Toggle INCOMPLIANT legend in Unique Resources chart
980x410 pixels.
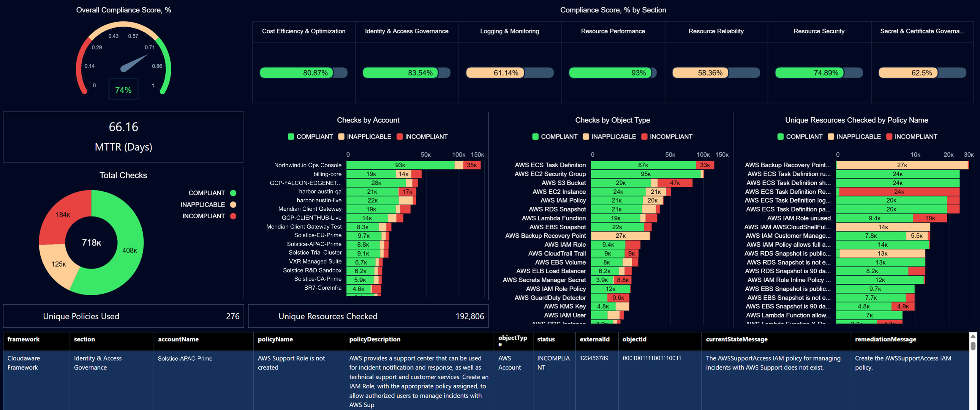(911, 137)
